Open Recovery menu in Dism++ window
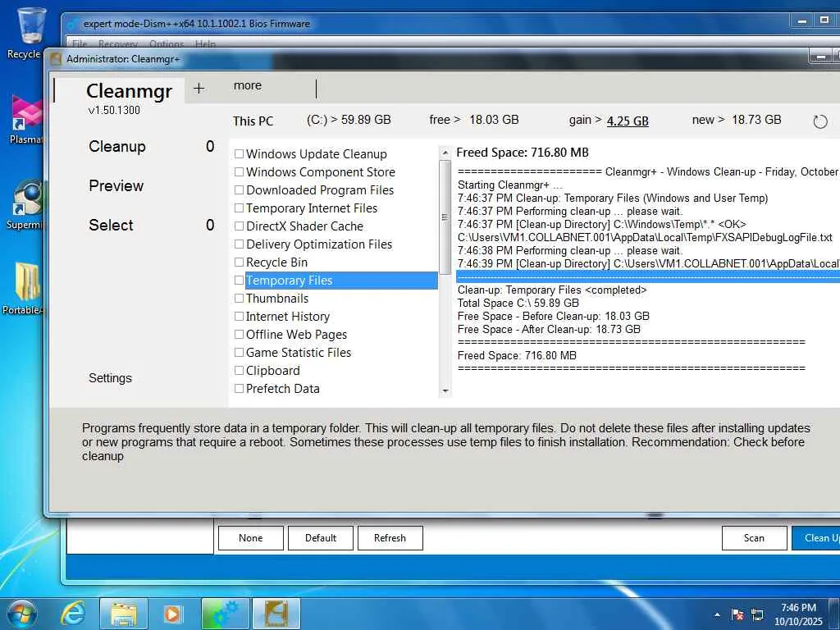The image size is (840, 630). pos(118,44)
